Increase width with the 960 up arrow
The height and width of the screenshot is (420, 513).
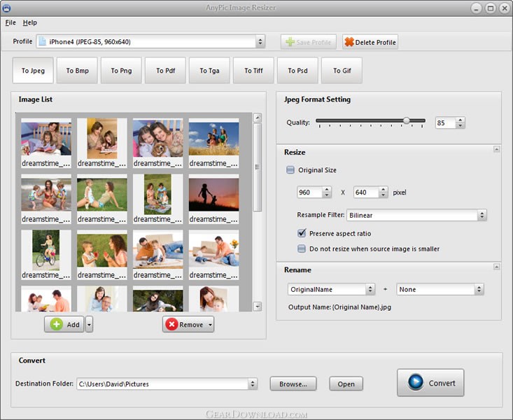point(327,189)
